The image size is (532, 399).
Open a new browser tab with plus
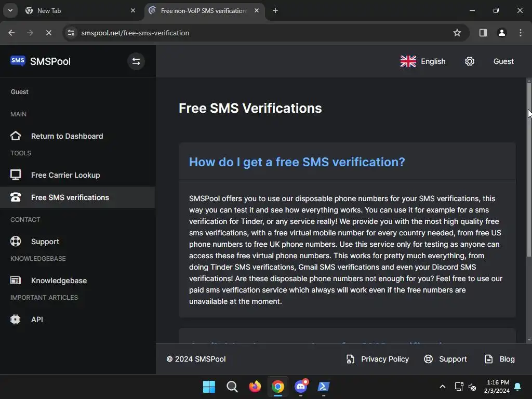(275, 10)
